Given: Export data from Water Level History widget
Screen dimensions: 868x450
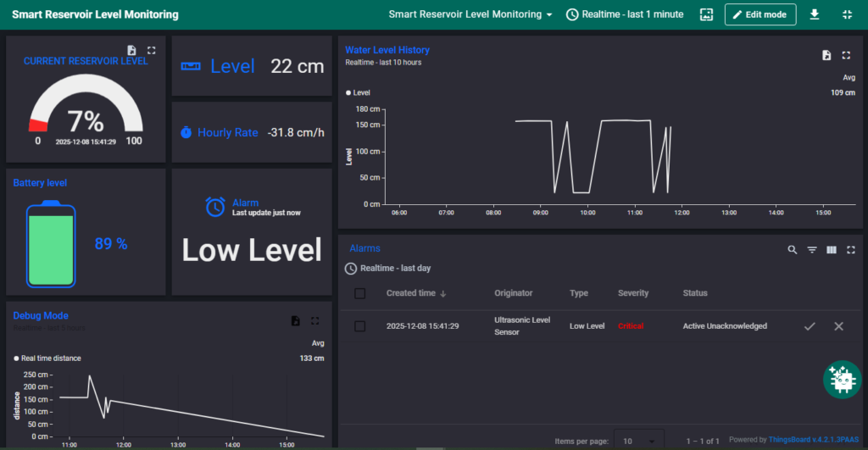Looking at the screenshot, I should point(826,55).
